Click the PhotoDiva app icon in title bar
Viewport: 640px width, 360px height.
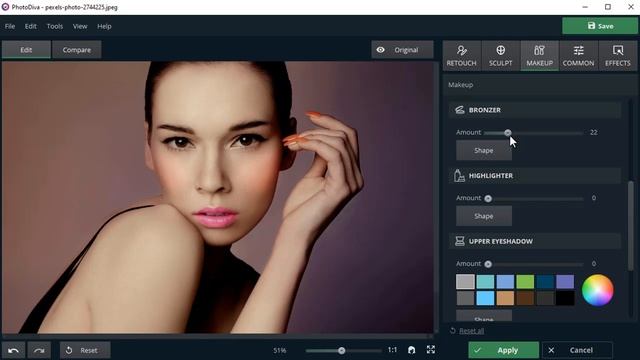click(5, 7)
